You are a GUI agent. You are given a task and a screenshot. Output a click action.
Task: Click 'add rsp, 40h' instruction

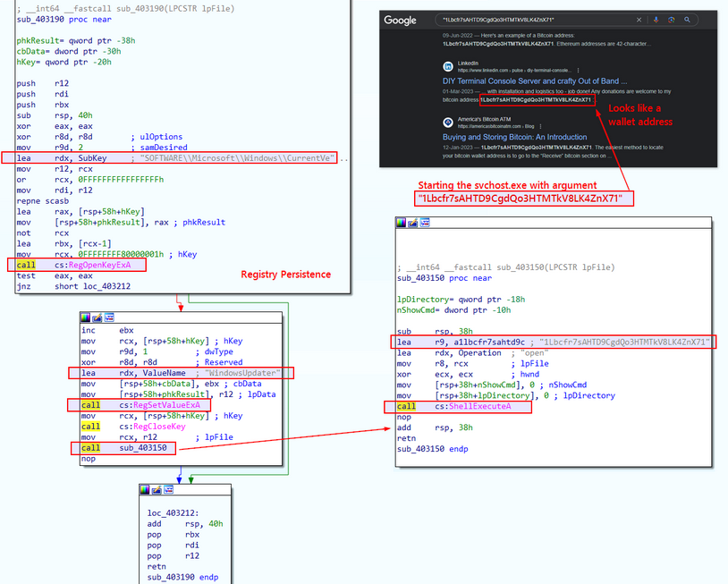point(185,524)
